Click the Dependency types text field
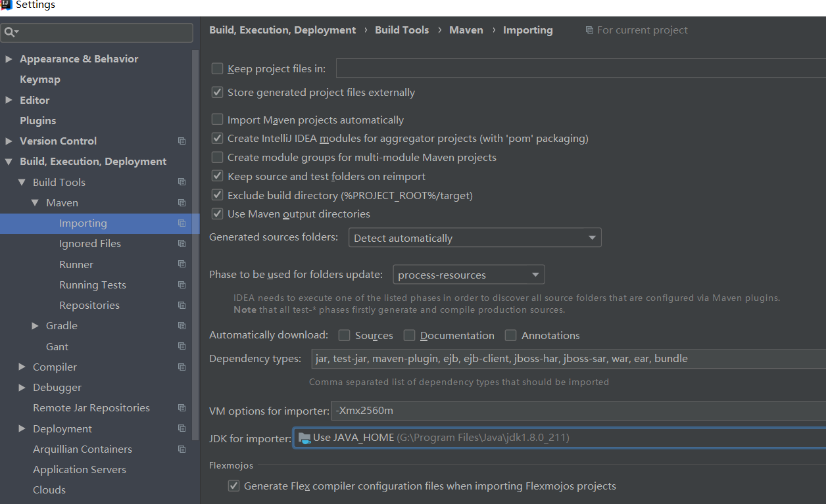The height and width of the screenshot is (504, 826). [x=568, y=359]
